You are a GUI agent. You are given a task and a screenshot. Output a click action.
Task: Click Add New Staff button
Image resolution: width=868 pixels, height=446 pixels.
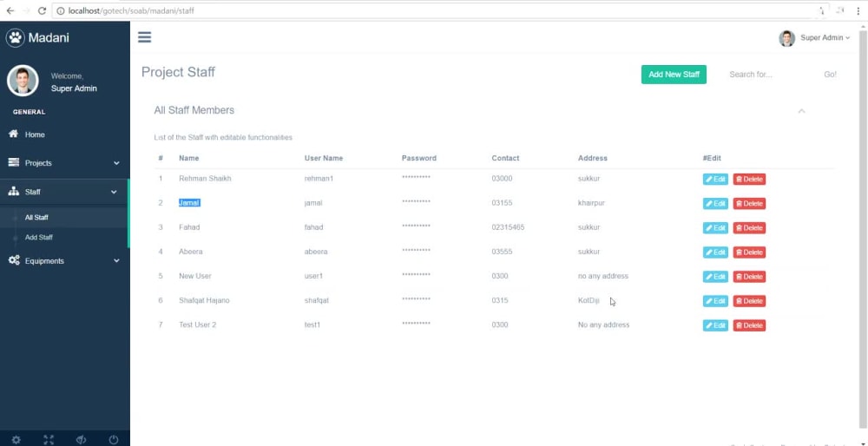click(674, 74)
